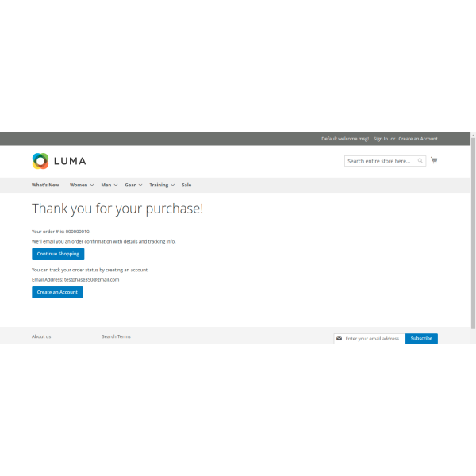This screenshot has height=476, width=476.
Task: Open the About us footer link
Action: pyautogui.click(x=41, y=336)
